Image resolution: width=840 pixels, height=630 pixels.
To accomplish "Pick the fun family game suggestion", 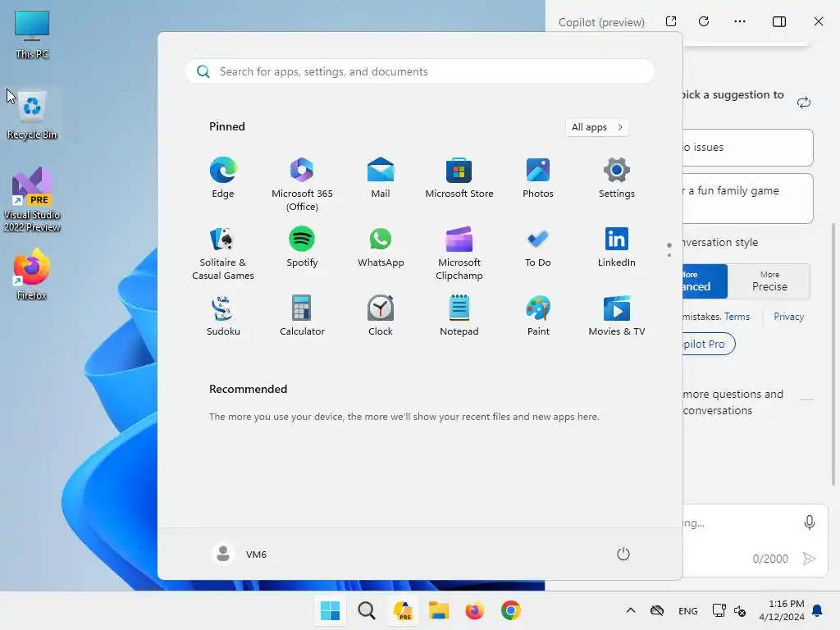I will (748, 199).
